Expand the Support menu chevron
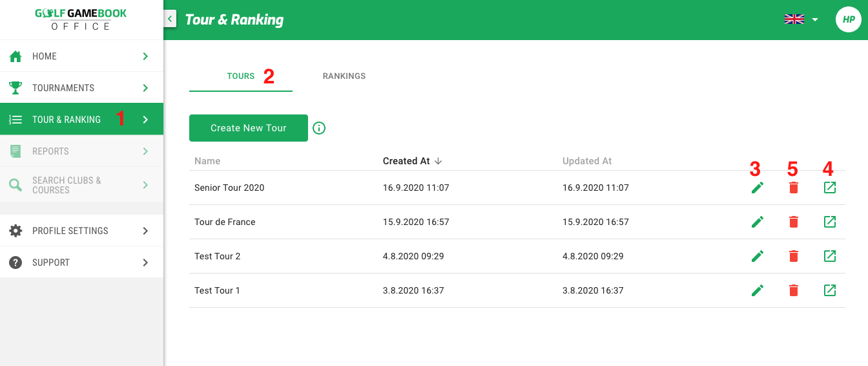Image resolution: width=868 pixels, height=366 pixels. pos(145,263)
